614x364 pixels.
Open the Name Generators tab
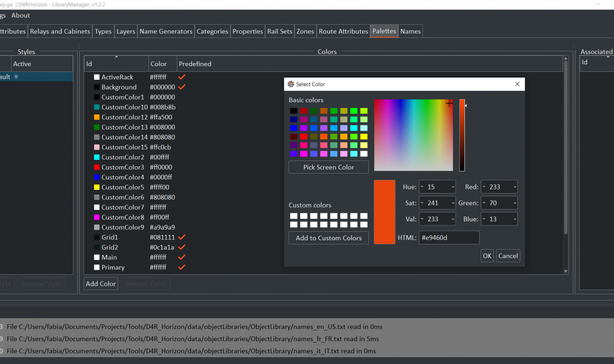(x=166, y=31)
